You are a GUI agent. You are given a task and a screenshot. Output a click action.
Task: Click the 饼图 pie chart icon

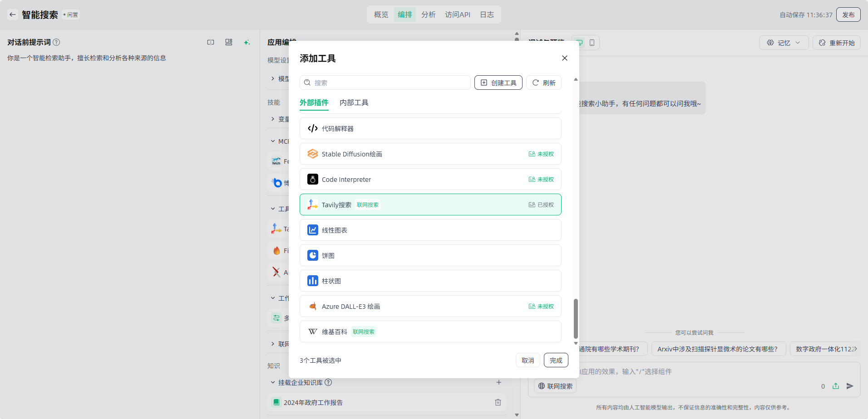coord(312,255)
